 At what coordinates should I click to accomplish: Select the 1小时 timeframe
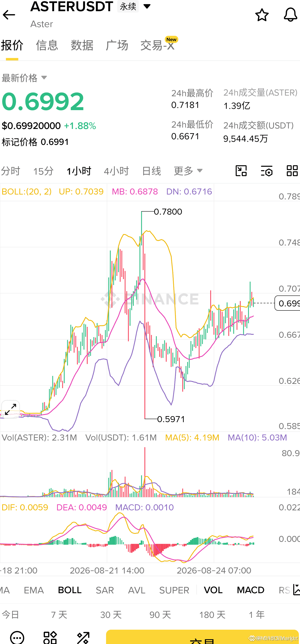click(79, 171)
